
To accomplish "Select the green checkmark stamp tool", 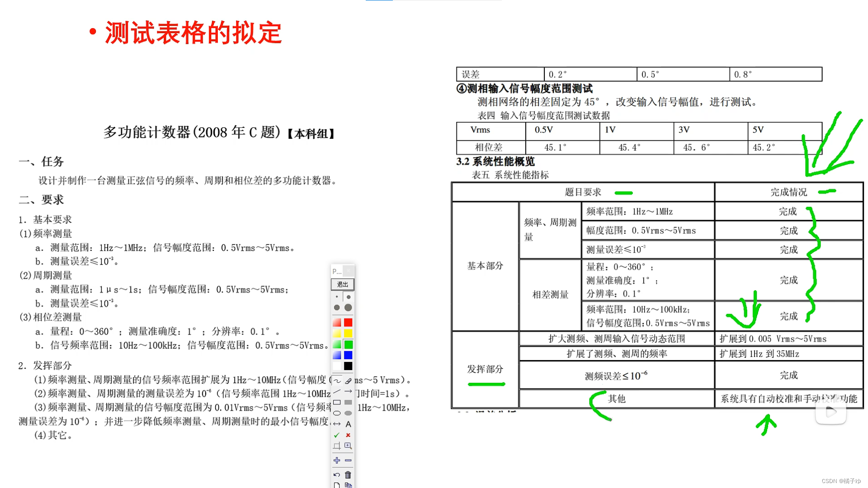I will pyautogui.click(x=337, y=435).
